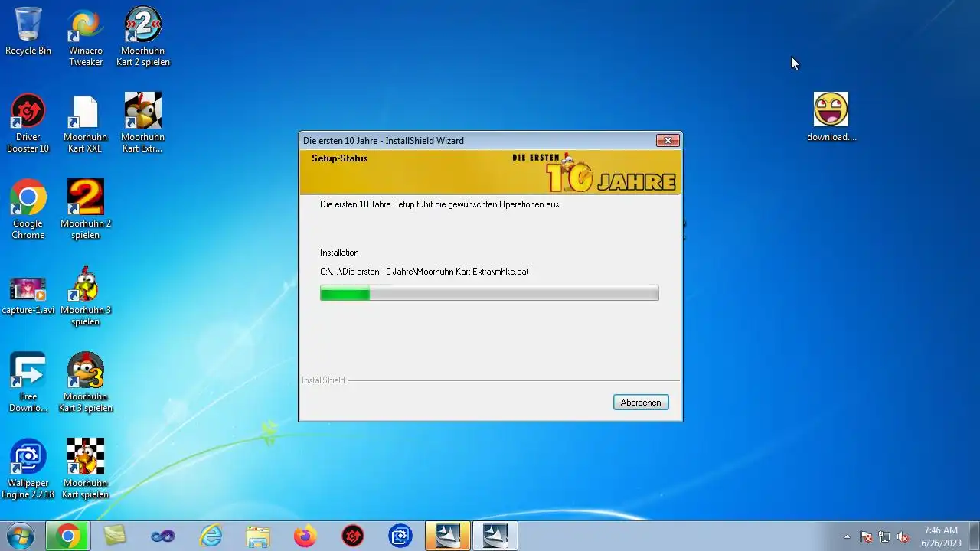Select the Moorhuhn 3 spielen shortcut
Image resolution: width=980 pixels, height=551 pixels.
click(x=86, y=296)
